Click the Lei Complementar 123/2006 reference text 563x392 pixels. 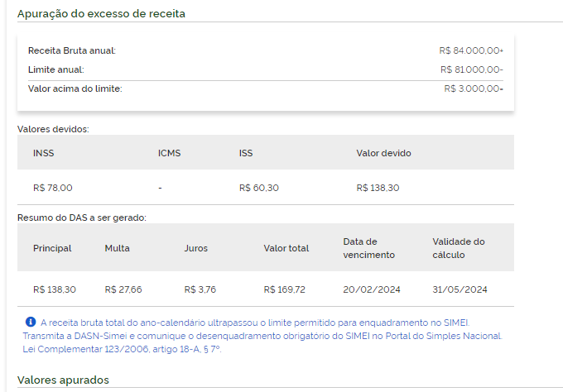122,349
